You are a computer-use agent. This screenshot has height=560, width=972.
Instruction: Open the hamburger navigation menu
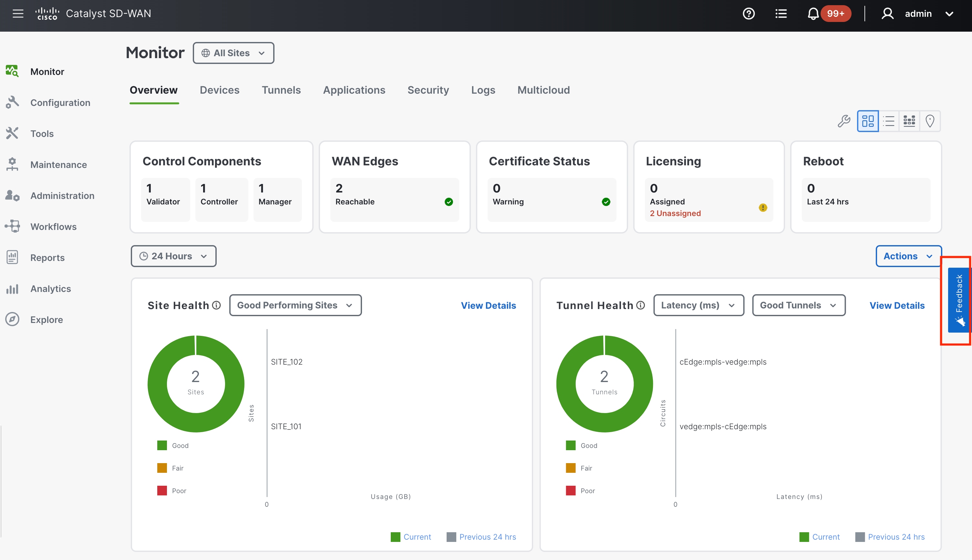pos(18,14)
